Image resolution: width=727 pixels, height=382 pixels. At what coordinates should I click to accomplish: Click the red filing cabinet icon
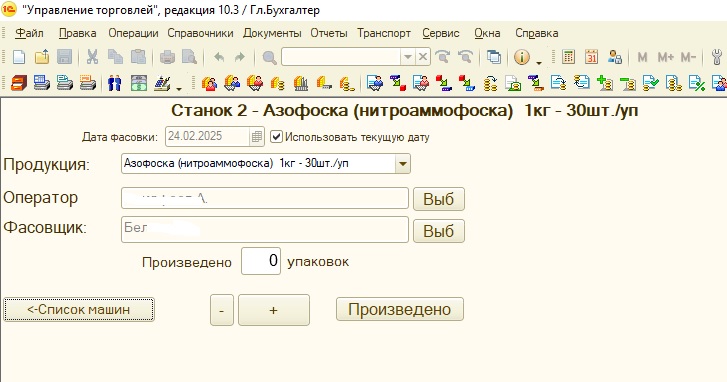19,83
